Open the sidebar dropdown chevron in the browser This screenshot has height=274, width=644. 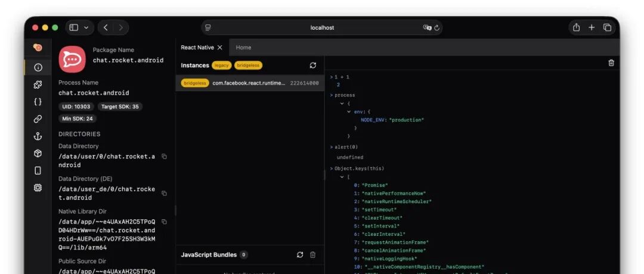pos(86,27)
